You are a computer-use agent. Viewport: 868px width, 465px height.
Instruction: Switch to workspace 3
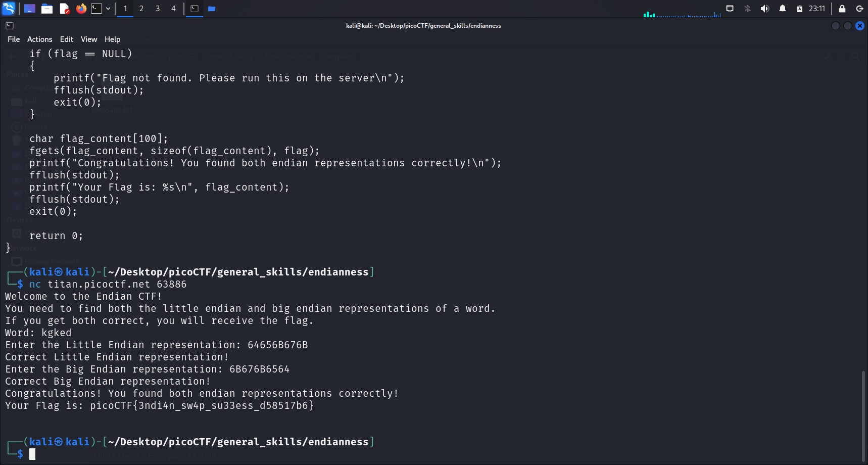pos(158,9)
